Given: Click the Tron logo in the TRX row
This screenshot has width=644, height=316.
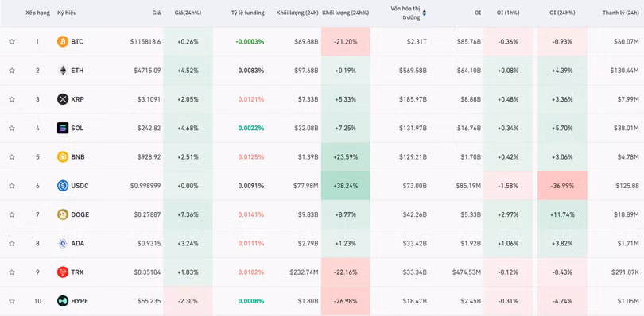Looking at the screenshot, I should [x=63, y=272].
